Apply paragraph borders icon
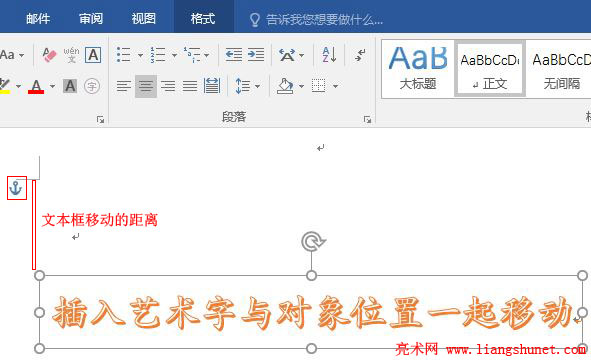Screen dimensions: 591x361 tap(319, 86)
